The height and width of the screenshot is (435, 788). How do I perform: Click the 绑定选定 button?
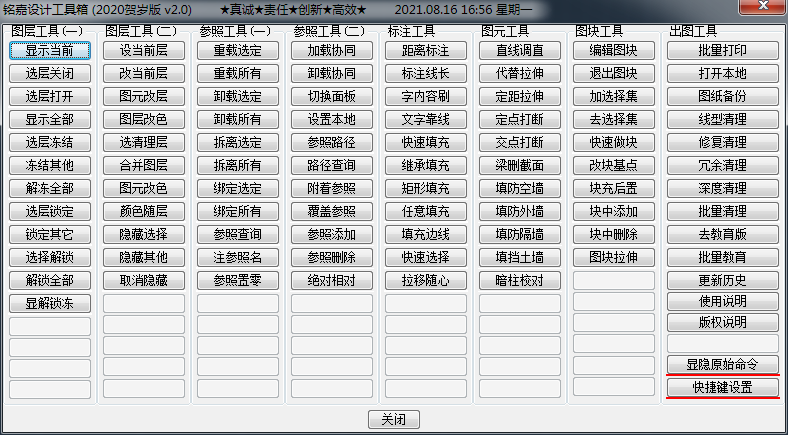238,188
